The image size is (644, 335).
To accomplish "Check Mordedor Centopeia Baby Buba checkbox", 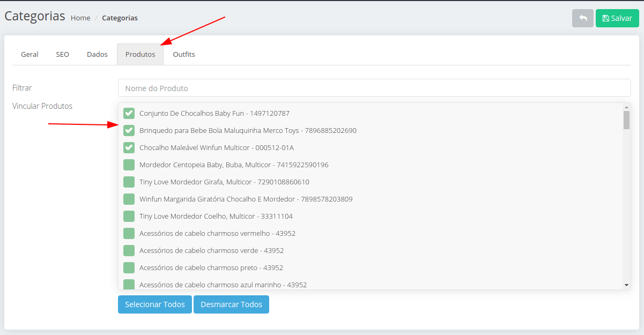I will (x=129, y=165).
